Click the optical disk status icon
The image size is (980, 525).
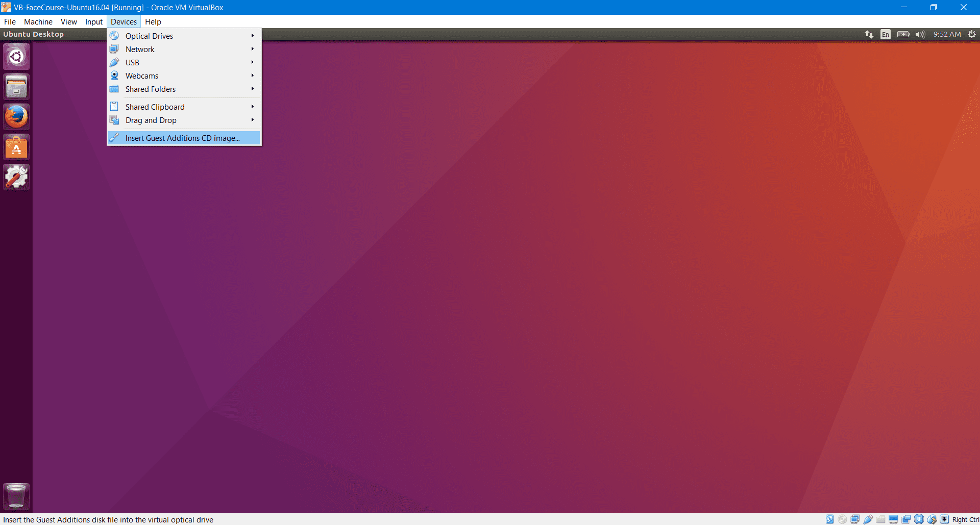843,519
